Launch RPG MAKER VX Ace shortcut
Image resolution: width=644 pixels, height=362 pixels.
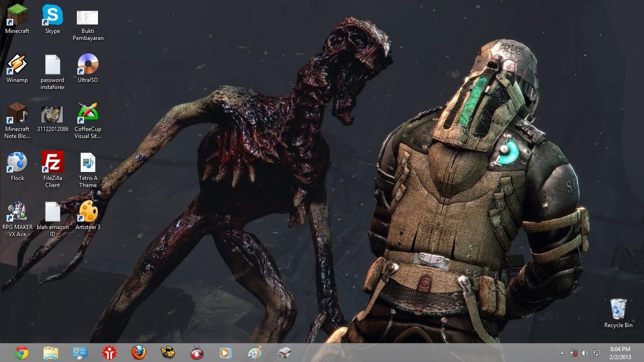[17, 211]
